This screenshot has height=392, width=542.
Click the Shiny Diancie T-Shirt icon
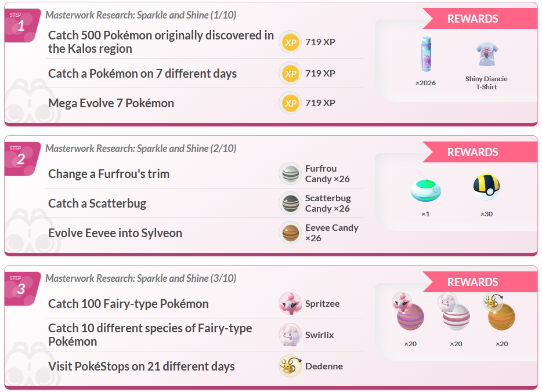click(x=486, y=55)
